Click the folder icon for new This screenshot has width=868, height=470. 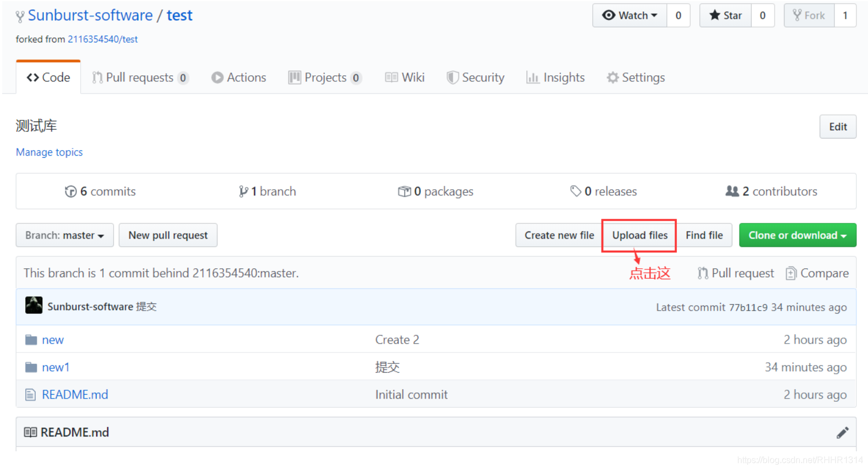[x=31, y=340]
